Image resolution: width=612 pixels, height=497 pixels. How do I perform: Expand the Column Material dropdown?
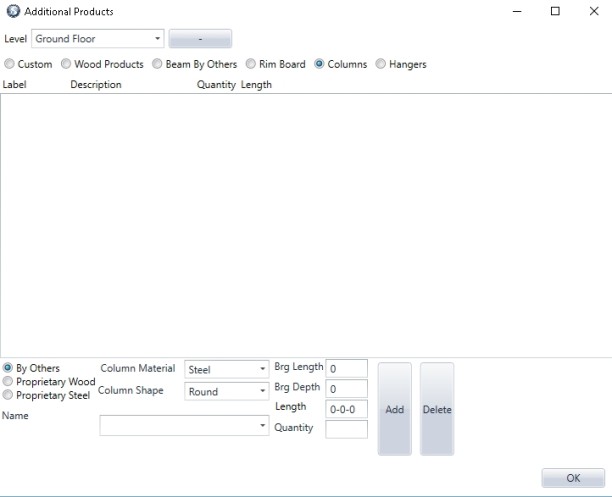[x=227, y=369]
